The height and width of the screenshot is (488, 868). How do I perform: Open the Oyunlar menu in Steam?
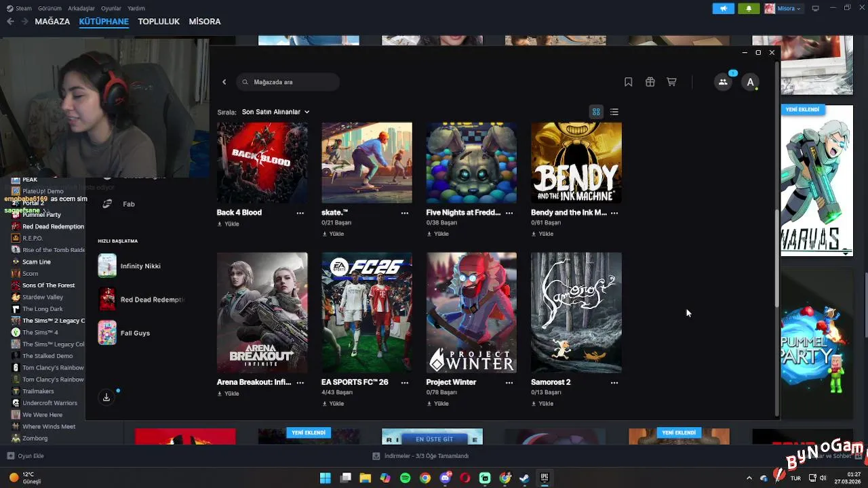[x=111, y=8]
